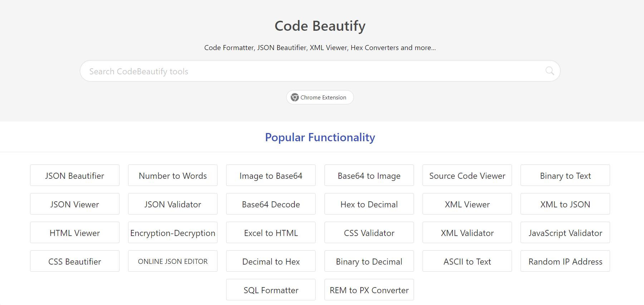644x305 pixels.
Task: Click the Code Beautify title heading
Action: click(320, 26)
